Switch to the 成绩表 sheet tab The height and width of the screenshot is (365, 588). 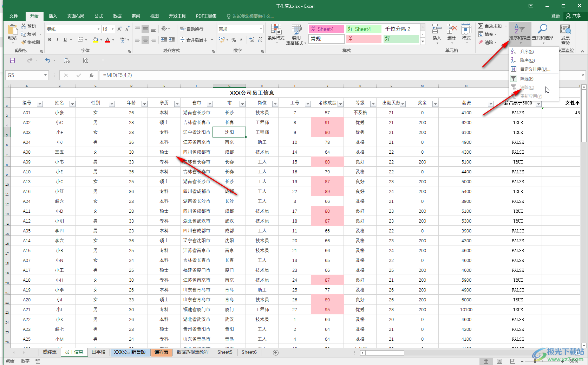tap(50, 352)
